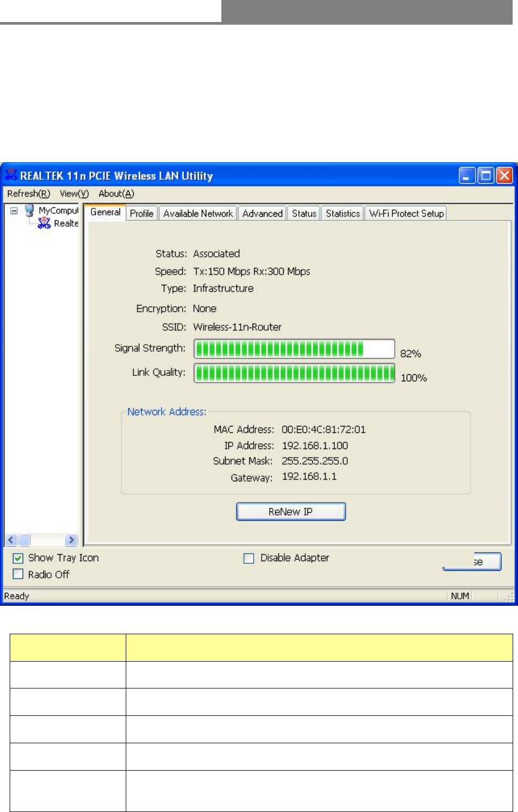Image resolution: width=518 pixels, height=812 pixels.
Task: Click the tree panel's right scroll arrow
Action: [71, 540]
